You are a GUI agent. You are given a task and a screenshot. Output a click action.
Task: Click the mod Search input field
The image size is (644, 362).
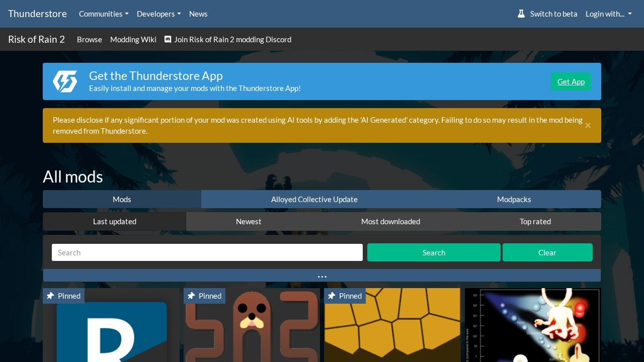(207, 252)
